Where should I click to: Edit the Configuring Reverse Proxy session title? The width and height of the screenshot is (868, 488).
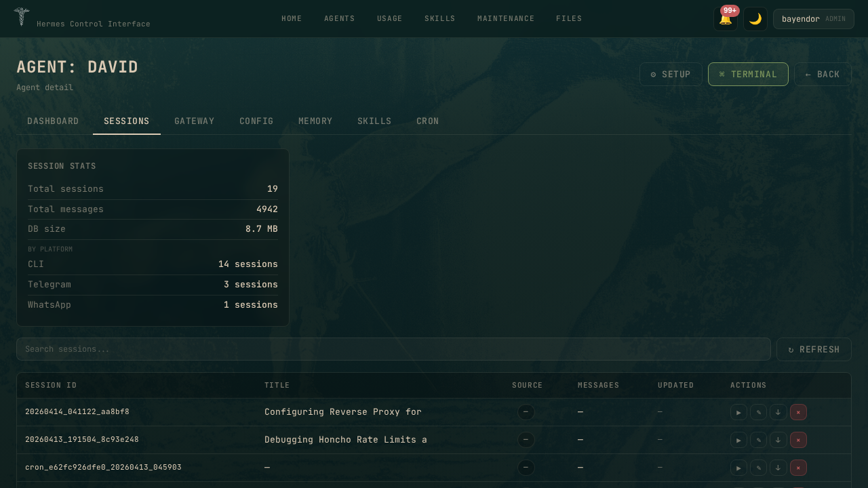coord(758,412)
